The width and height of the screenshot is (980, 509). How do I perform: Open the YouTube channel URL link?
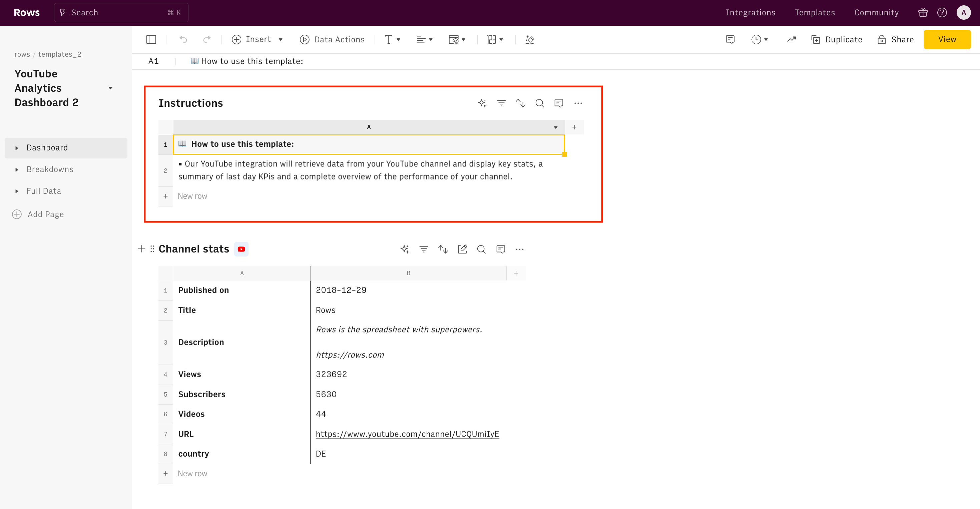407,434
